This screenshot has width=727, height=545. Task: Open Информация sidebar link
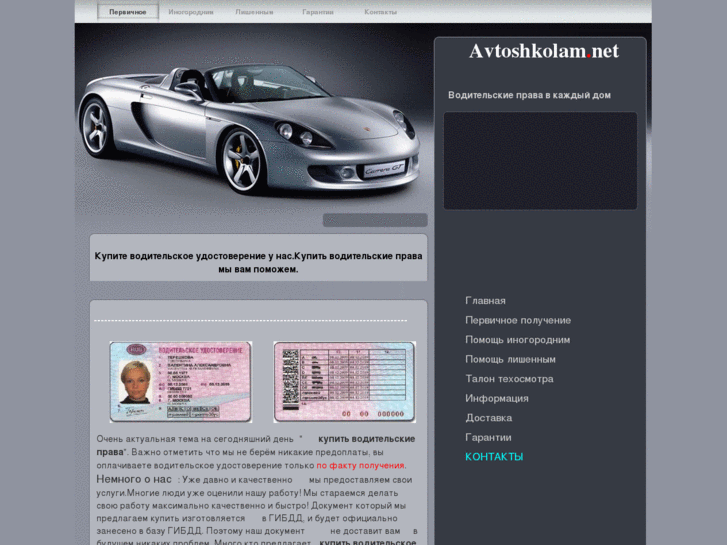click(x=497, y=398)
